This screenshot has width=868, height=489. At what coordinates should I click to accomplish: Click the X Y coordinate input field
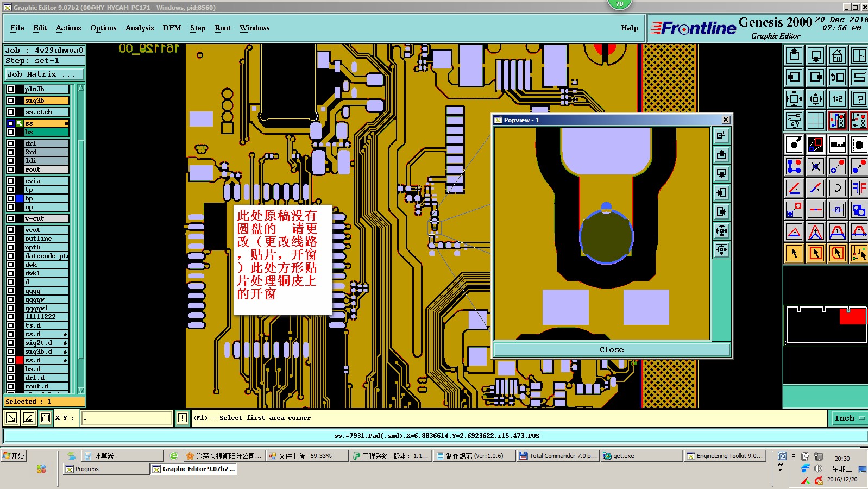coord(127,418)
